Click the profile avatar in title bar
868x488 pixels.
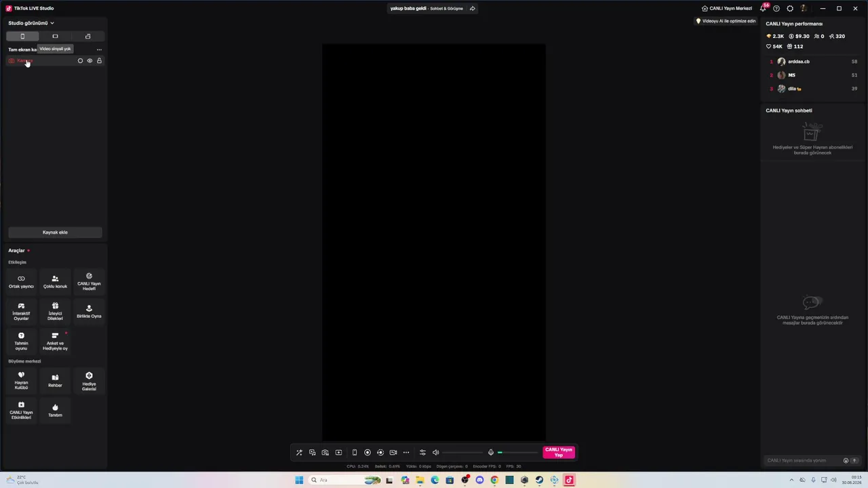[804, 8]
